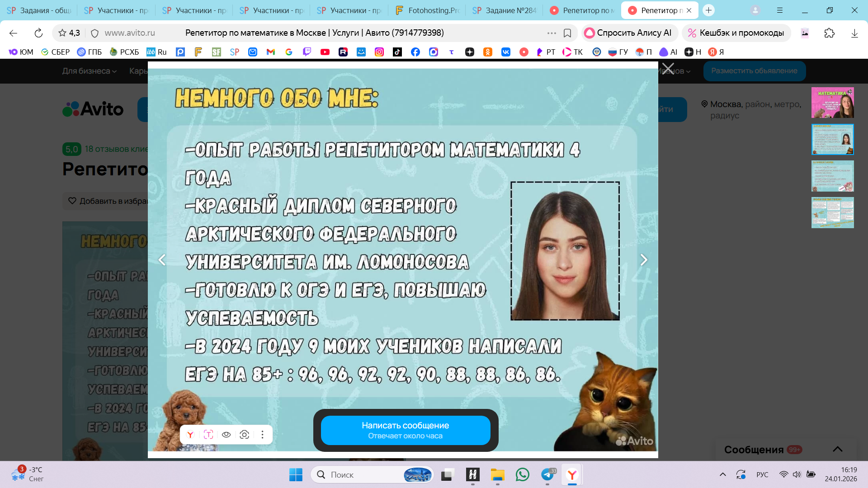Open Кешбэк и промокоды panel

click(736, 33)
